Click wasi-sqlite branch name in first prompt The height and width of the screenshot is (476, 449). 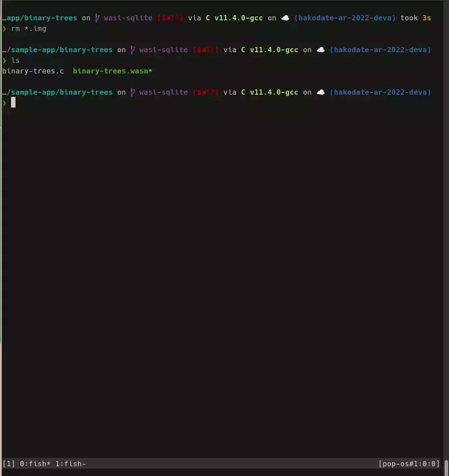[x=128, y=18]
